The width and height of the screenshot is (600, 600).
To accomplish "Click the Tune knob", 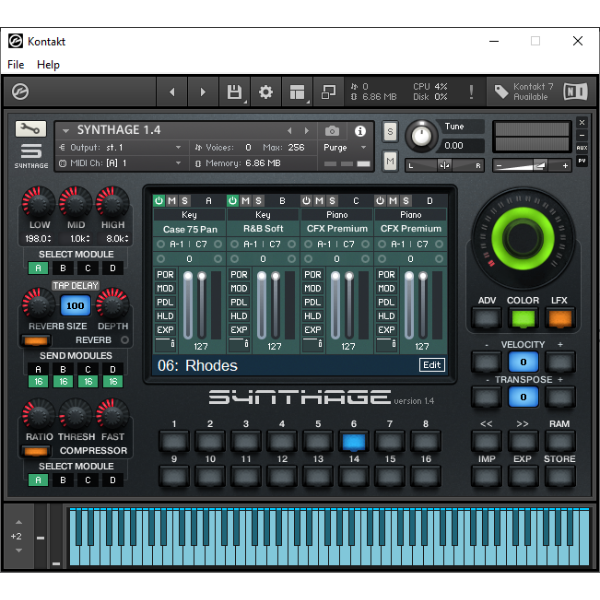I will coord(421,136).
